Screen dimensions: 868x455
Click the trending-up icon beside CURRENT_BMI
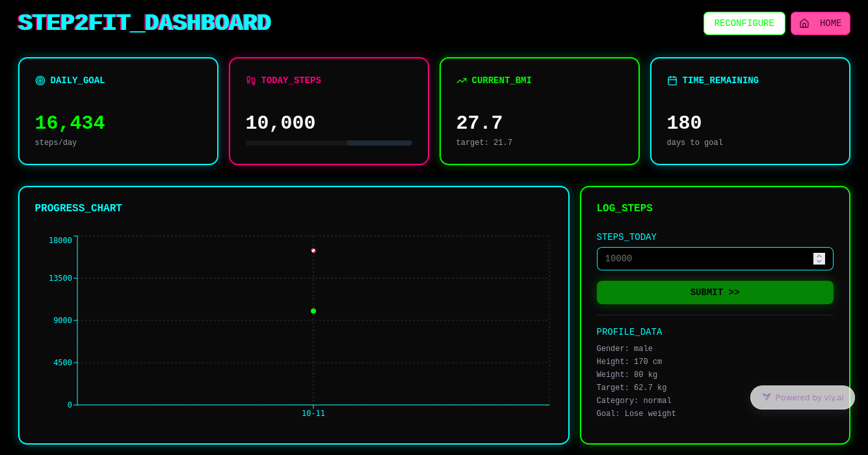pyautogui.click(x=462, y=81)
